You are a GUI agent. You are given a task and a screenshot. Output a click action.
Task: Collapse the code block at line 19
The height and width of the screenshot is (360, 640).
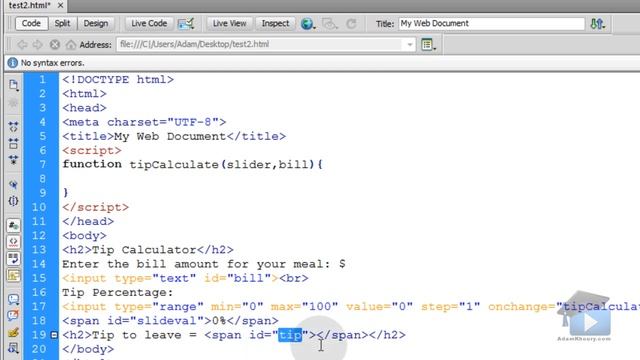54,335
